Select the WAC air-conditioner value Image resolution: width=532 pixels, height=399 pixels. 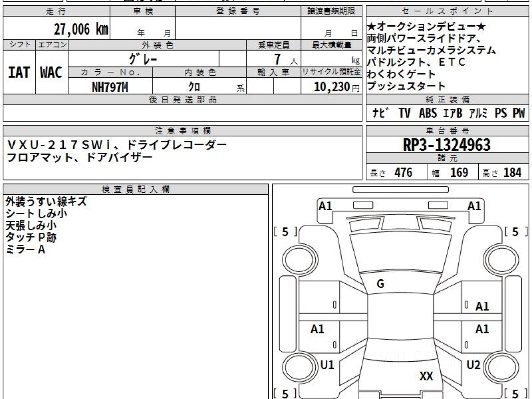51,73
